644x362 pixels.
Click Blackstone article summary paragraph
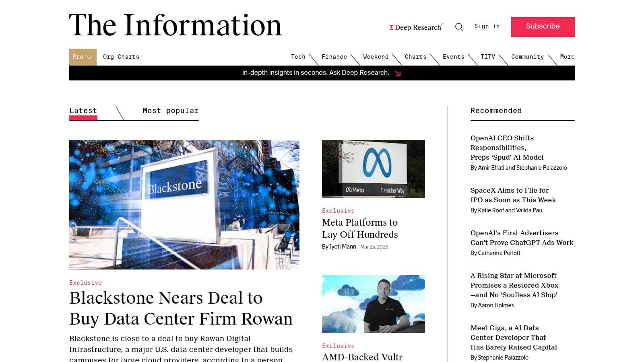181,349
